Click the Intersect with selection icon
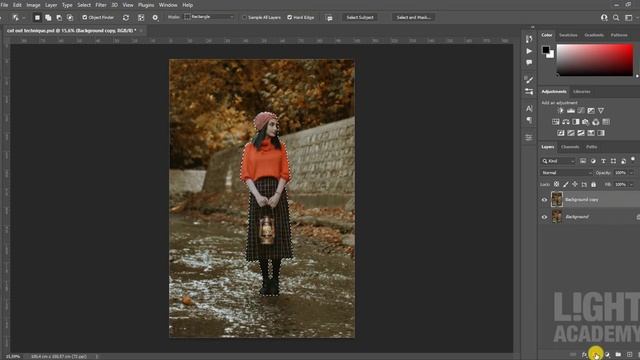 pyautogui.click(x=70, y=18)
